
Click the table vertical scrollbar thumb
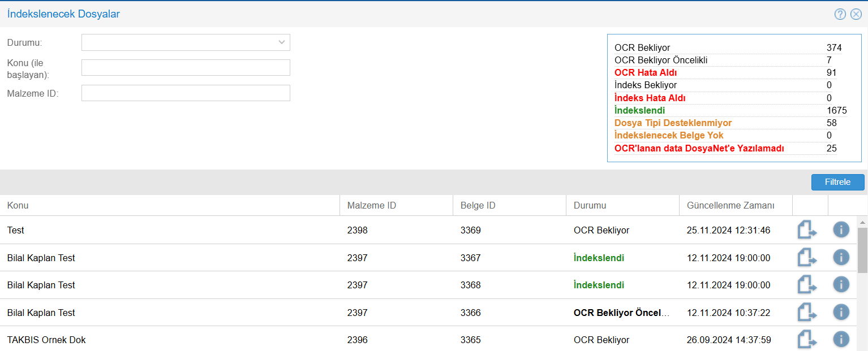(862, 250)
